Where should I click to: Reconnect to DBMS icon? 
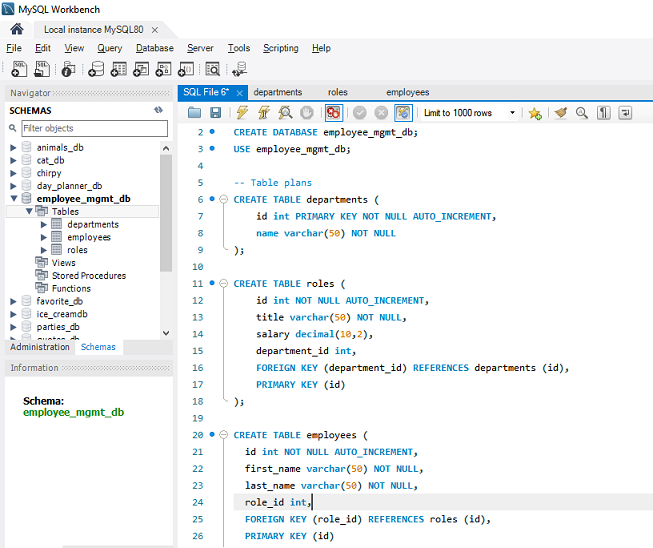coord(240,69)
